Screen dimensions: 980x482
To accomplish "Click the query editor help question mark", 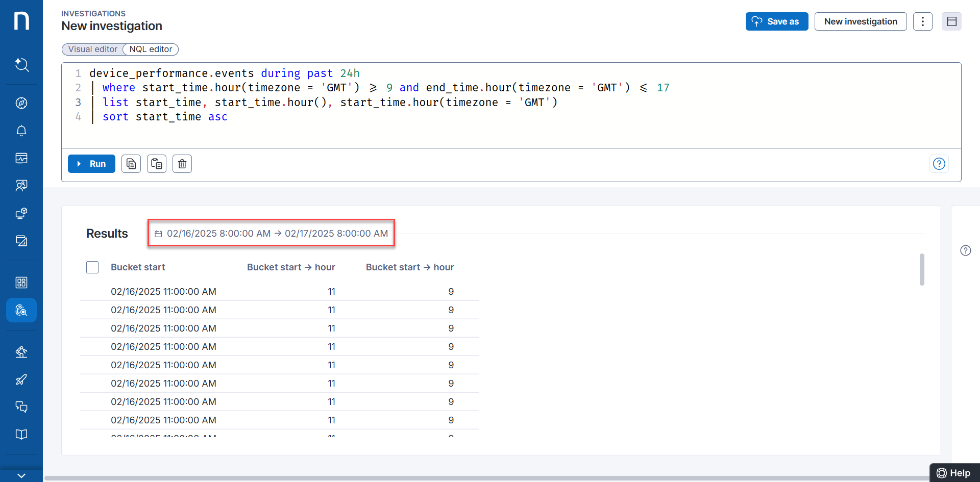I will click(939, 164).
